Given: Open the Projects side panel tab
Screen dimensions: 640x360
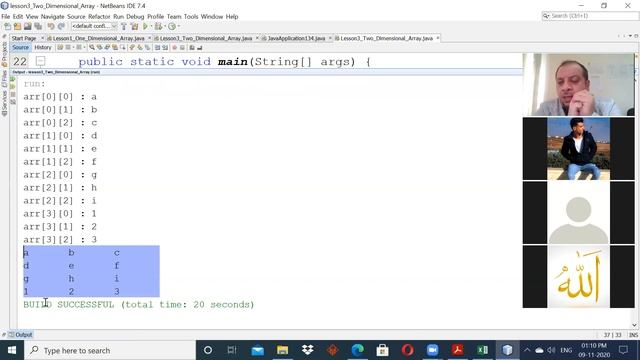Looking at the screenshot, I should pos(4,55).
